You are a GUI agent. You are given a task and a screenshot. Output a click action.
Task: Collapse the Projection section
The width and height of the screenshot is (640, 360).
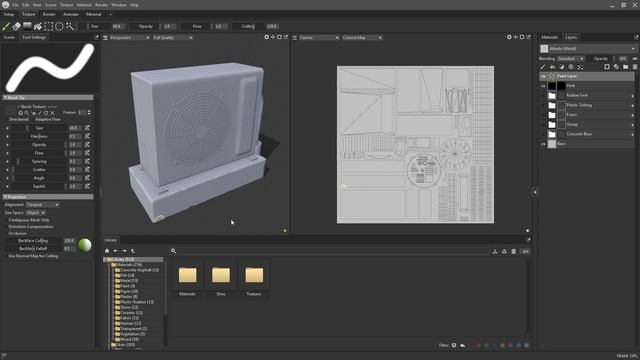(48, 197)
